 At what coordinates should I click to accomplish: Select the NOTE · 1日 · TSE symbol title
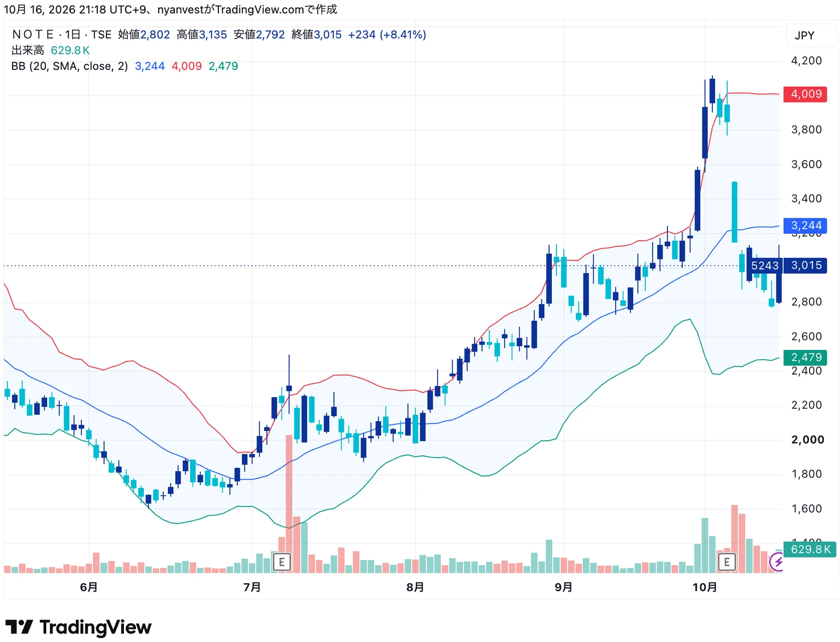coord(61,35)
